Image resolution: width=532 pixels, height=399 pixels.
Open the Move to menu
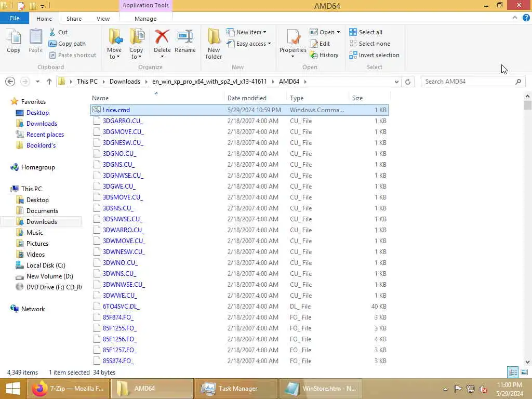click(114, 44)
